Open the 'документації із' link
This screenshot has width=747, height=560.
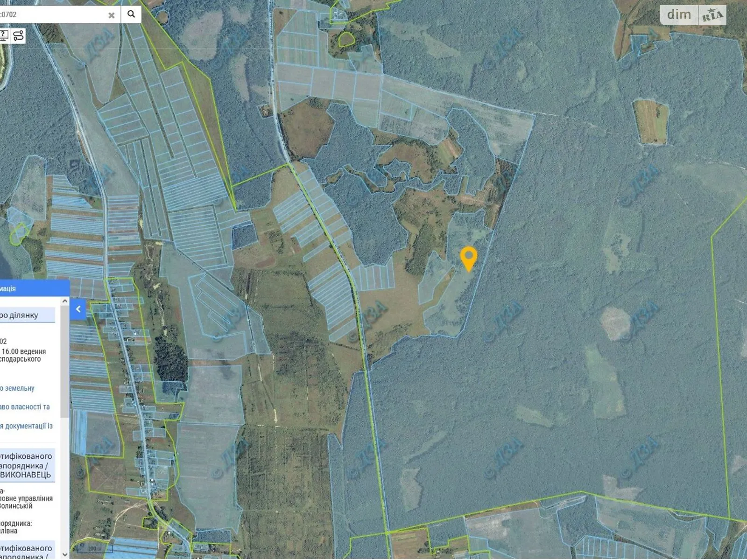pyautogui.click(x=27, y=426)
